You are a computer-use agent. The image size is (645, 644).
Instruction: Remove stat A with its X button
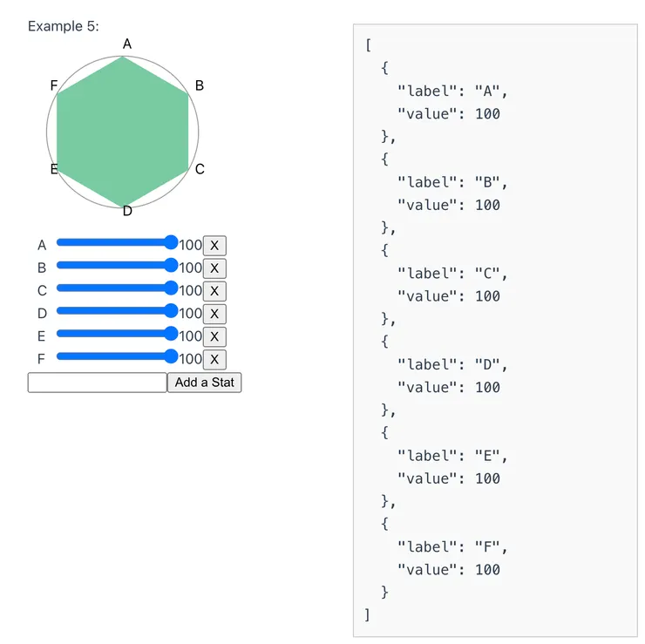[214, 246]
